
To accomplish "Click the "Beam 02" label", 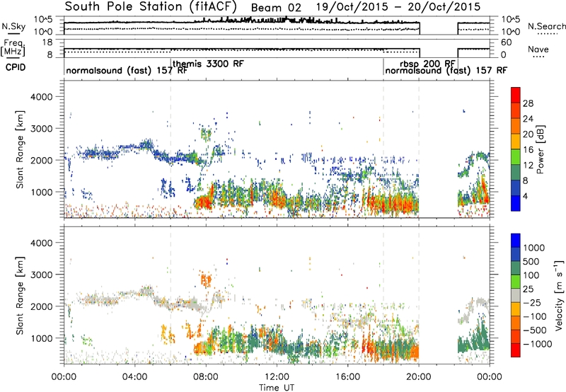I will coord(276,8).
